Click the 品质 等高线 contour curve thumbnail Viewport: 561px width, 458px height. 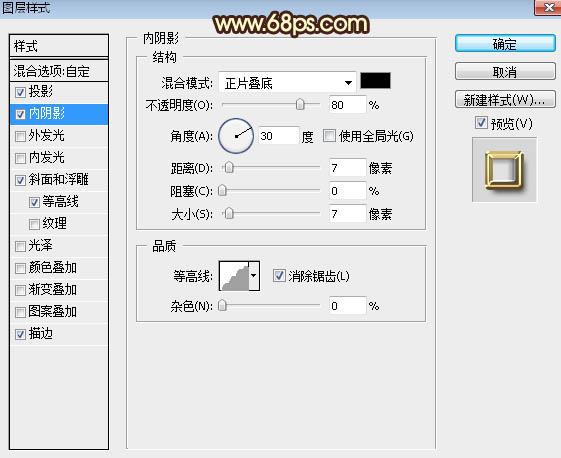(x=234, y=276)
